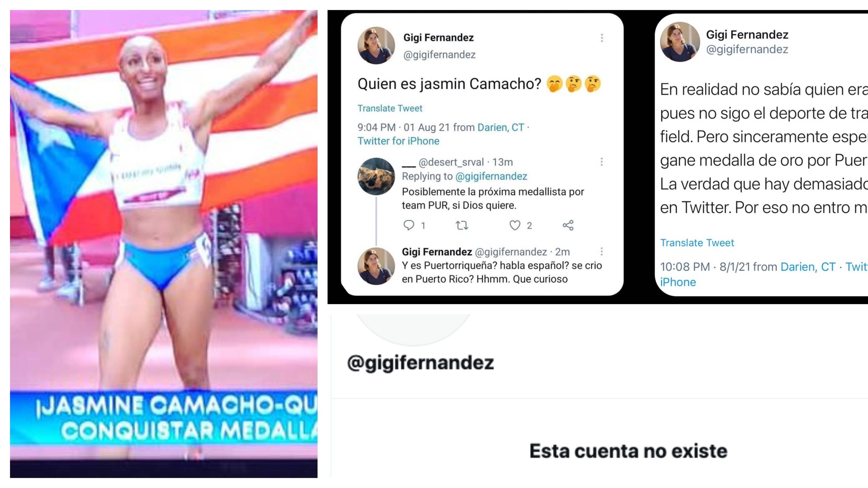Open Gigi Fernandez's avatar in the first tweet
This screenshot has width=868, height=488.
click(376, 45)
